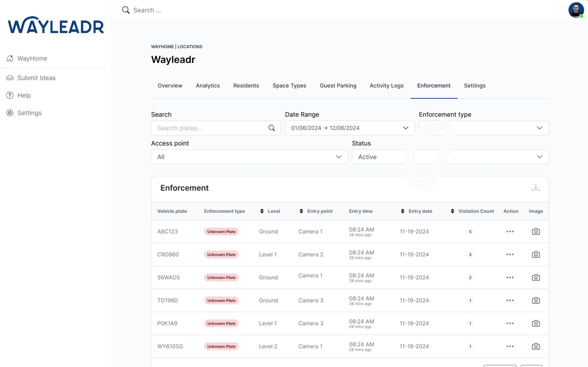
Task: Open sidebar Settings via gear icon
Action: (x=10, y=113)
